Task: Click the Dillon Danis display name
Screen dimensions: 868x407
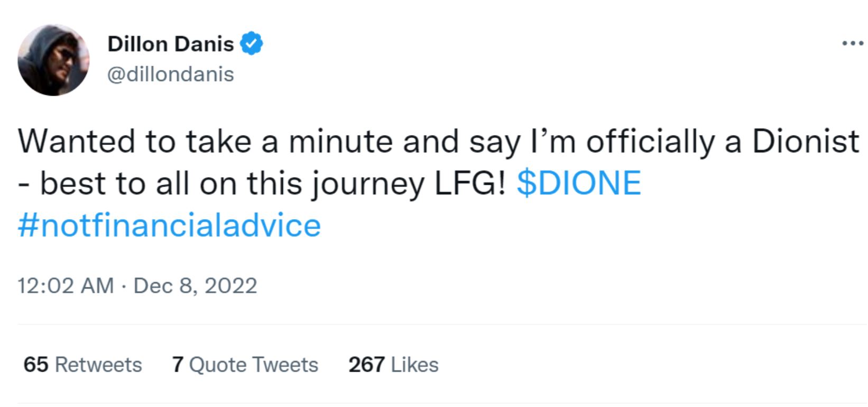Action: click(170, 43)
